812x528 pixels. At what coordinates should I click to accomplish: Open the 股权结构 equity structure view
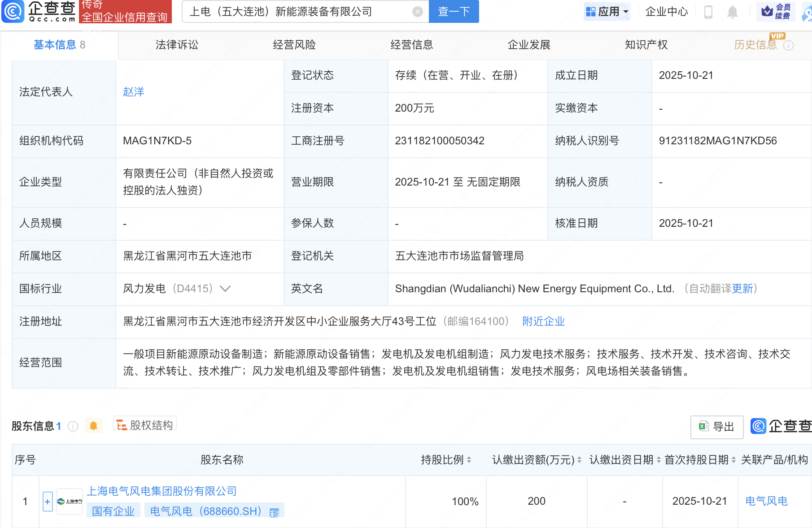(x=145, y=425)
